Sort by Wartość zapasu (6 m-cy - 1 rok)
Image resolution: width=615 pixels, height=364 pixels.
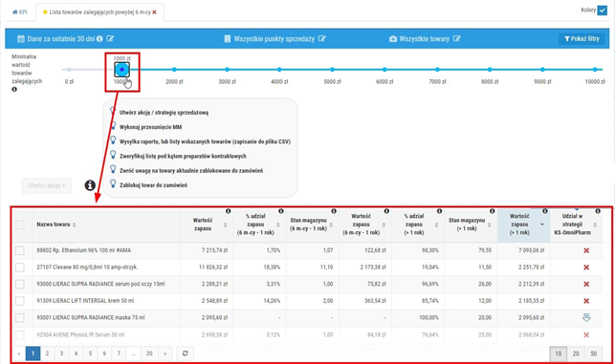tap(384, 225)
